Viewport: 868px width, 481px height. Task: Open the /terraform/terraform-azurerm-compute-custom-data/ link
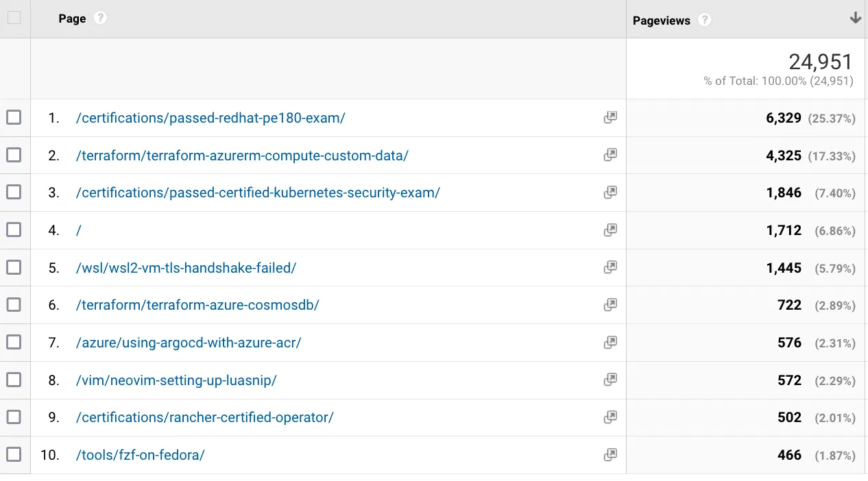click(242, 156)
